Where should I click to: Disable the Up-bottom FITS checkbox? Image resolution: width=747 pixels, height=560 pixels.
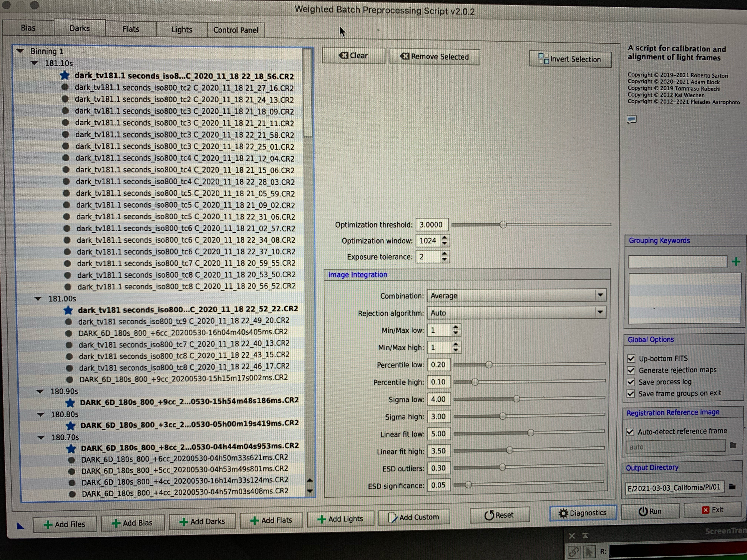tap(631, 358)
